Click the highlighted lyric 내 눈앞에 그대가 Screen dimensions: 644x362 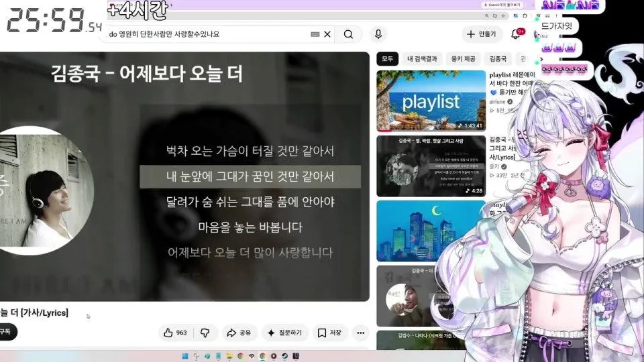[x=250, y=177]
